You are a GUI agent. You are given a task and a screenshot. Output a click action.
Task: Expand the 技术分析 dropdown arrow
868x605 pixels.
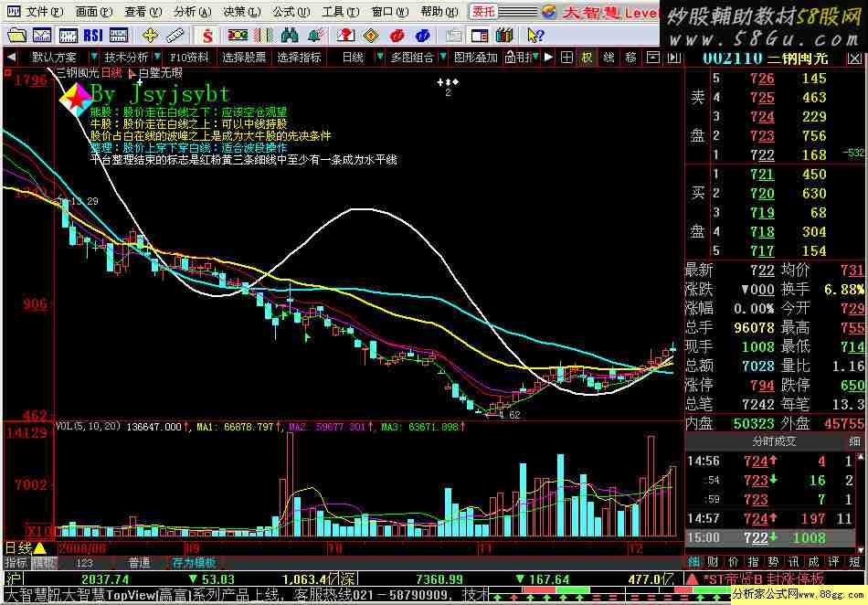click(158, 57)
